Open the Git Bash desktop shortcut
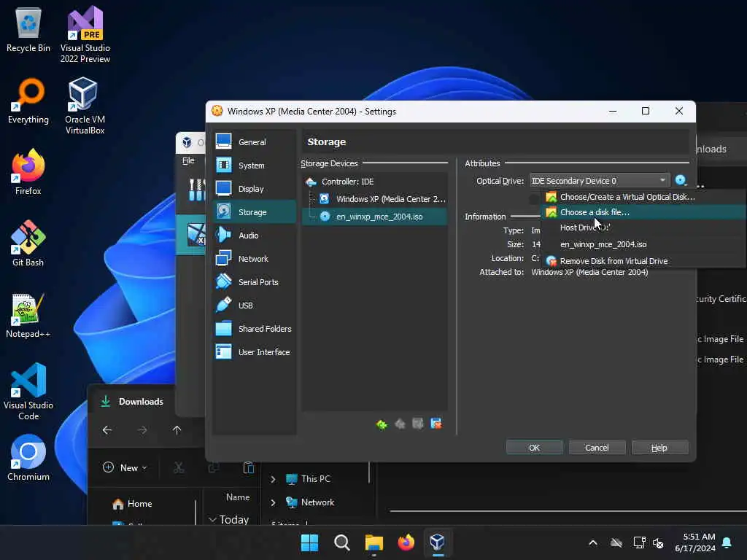The image size is (747, 560). pyautogui.click(x=28, y=244)
